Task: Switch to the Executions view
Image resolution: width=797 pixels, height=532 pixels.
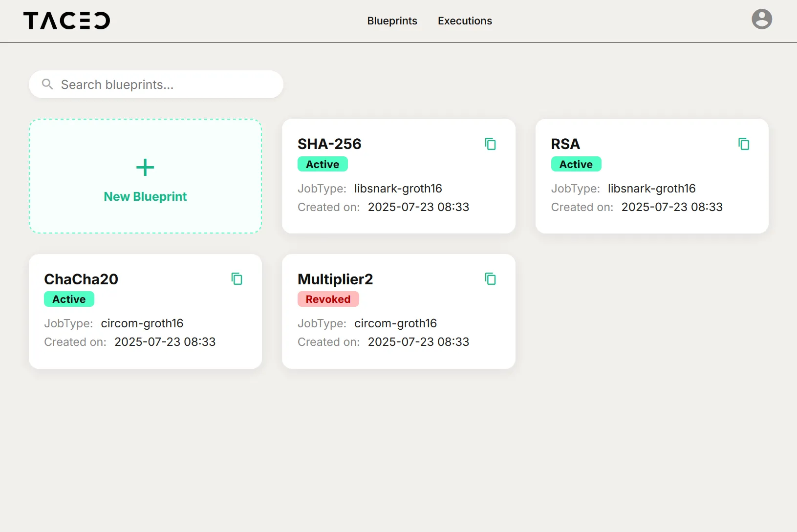Action: [x=465, y=21]
